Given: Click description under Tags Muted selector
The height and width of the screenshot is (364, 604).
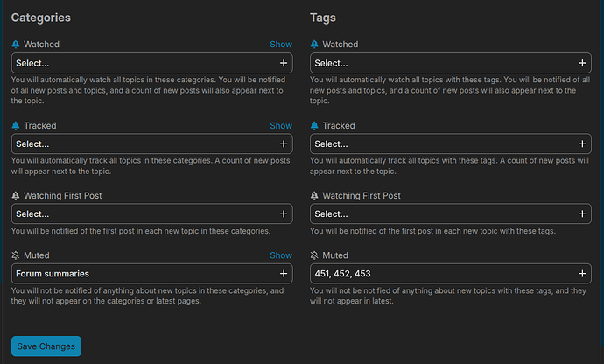Looking at the screenshot, I should 448,296.
